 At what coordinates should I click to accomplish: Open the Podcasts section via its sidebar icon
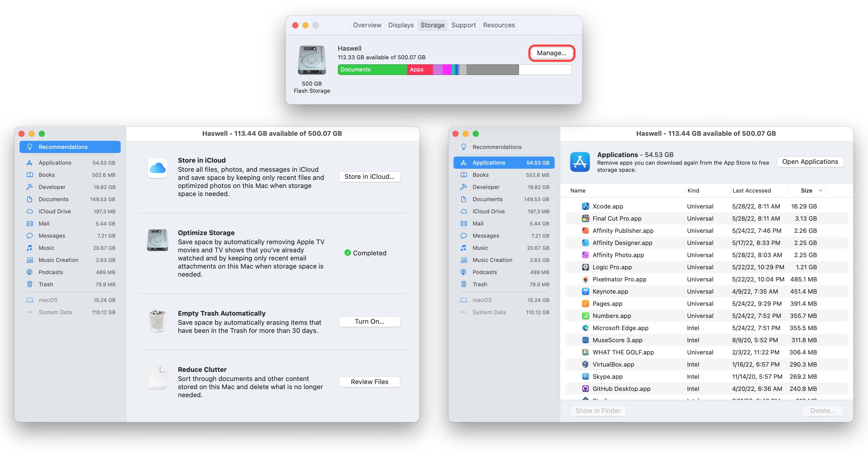click(30, 272)
